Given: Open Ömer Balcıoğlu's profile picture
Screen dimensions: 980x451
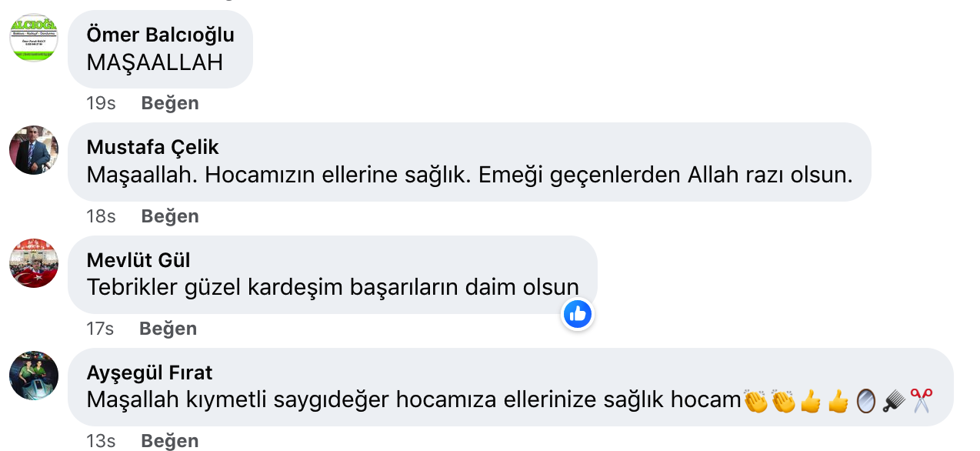Looking at the screenshot, I should point(34,37).
